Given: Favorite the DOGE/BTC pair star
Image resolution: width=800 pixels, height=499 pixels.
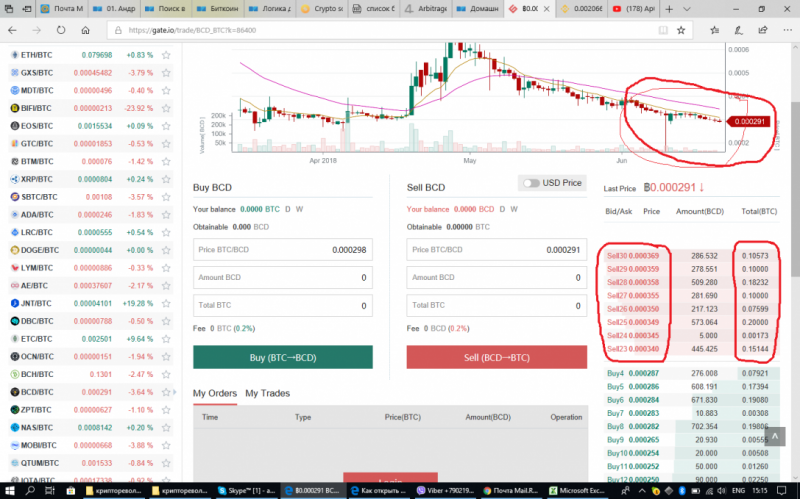Looking at the screenshot, I should click(166, 250).
